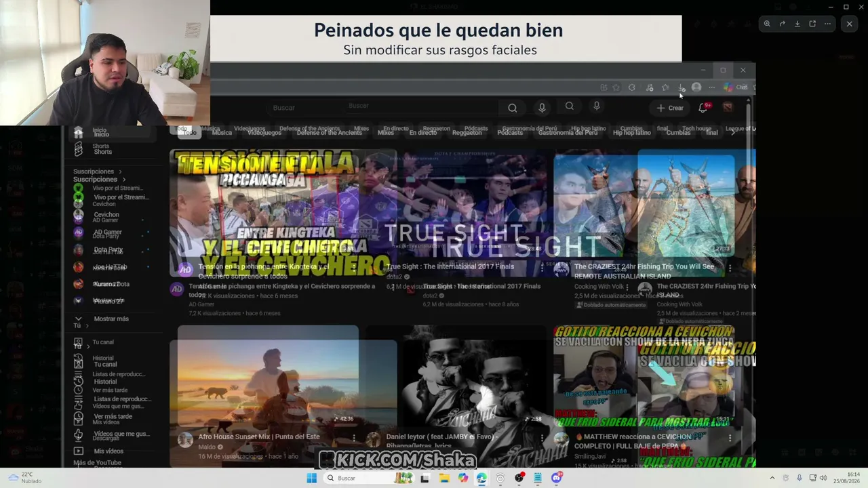
Task: Open the Afro House Sunset Mix title link
Action: tap(259, 436)
